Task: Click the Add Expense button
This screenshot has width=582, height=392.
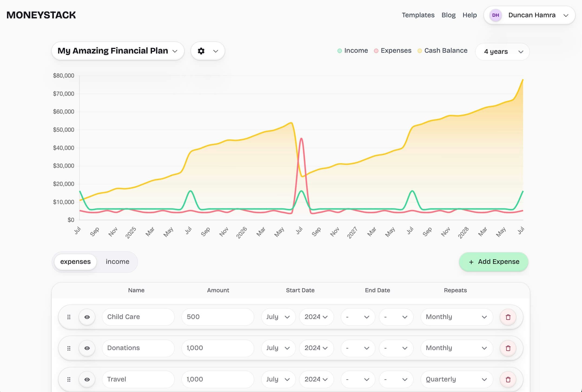Action: (494, 262)
